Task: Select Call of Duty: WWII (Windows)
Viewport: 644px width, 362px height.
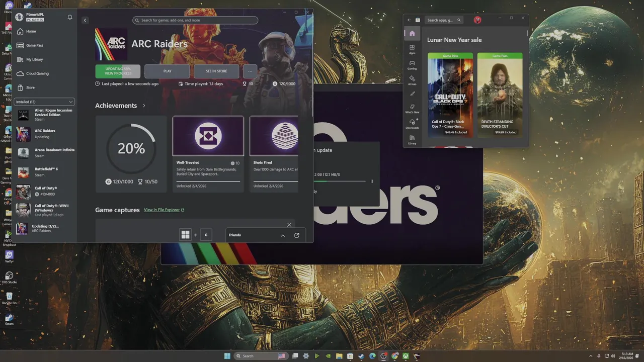Action: 44,210
